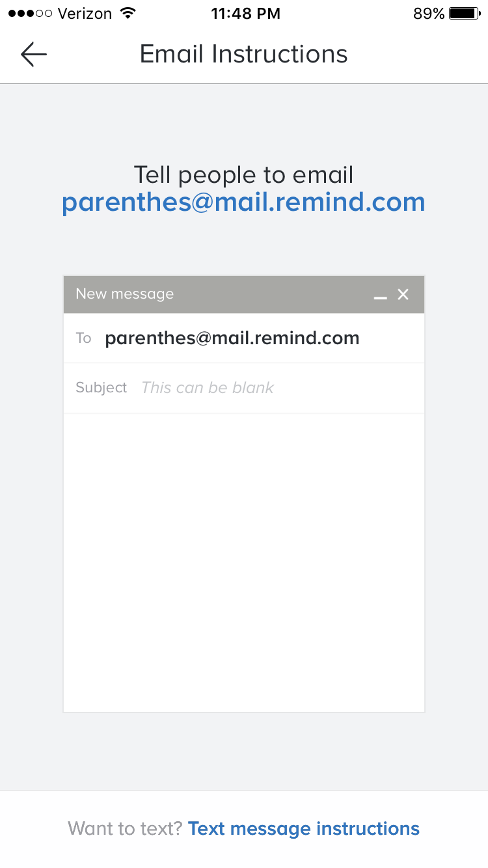The height and width of the screenshot is (868, 488).
Task: Tap the 'Tell people to email' heading
Action: pos(243,175)
